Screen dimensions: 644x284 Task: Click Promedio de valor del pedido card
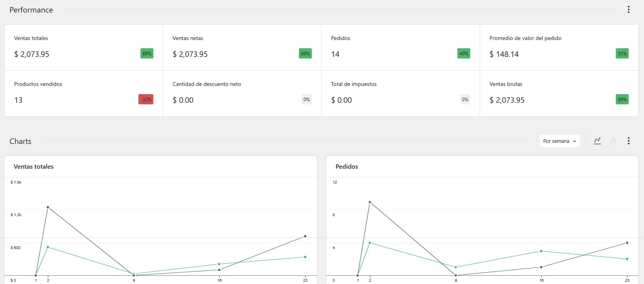559,47
